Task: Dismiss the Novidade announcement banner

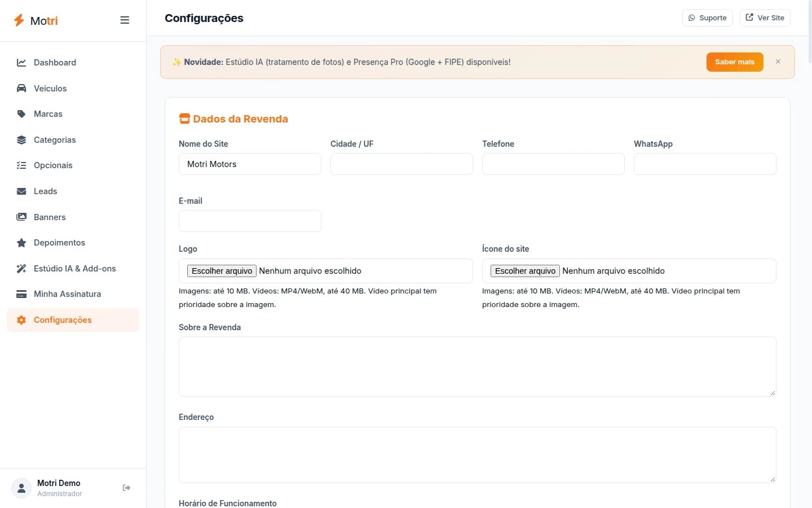Action: (x=778, y=62)
